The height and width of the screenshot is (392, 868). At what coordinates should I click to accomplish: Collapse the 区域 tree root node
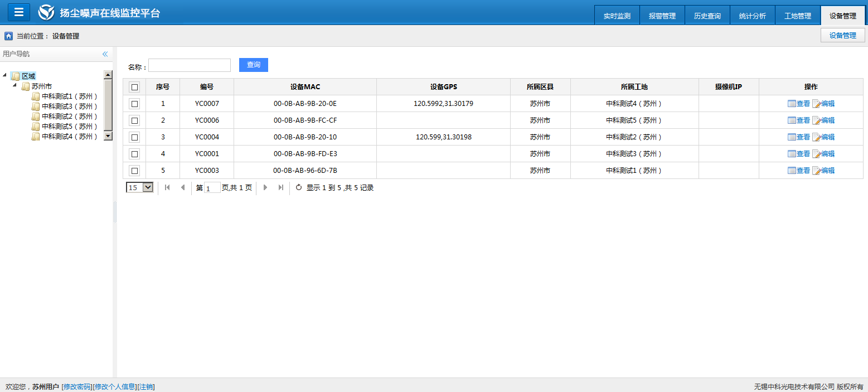click(x=5, y=75)
